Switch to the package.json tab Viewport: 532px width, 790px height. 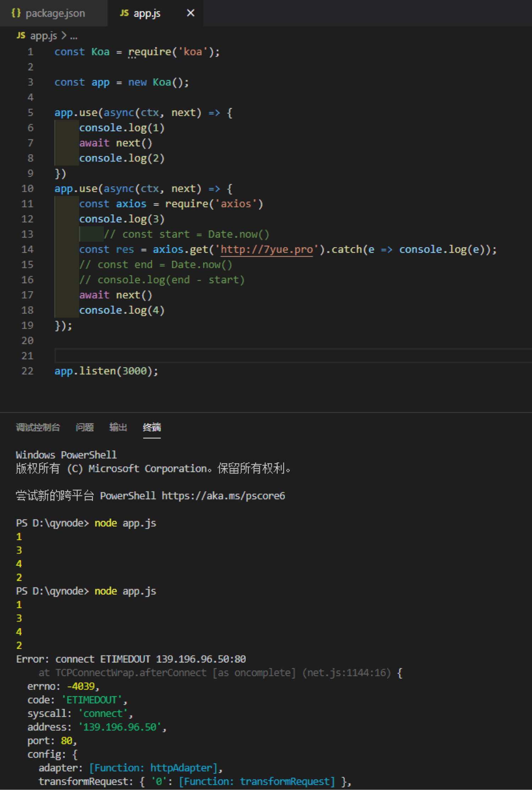tap(55, 13)
